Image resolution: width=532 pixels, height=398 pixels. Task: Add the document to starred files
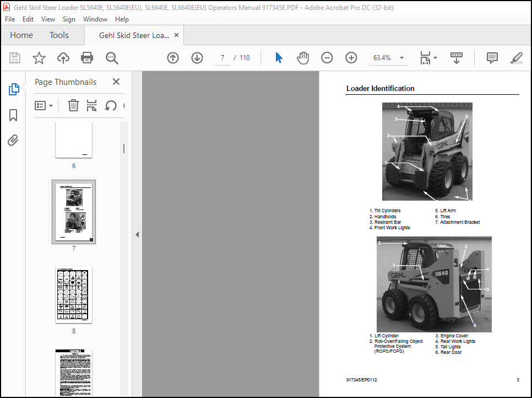39,58
